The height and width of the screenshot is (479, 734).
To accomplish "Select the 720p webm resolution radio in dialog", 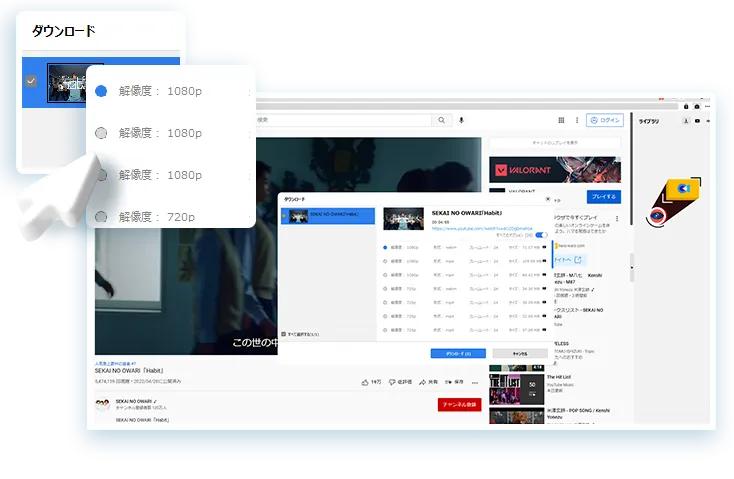I will (385, 289).
